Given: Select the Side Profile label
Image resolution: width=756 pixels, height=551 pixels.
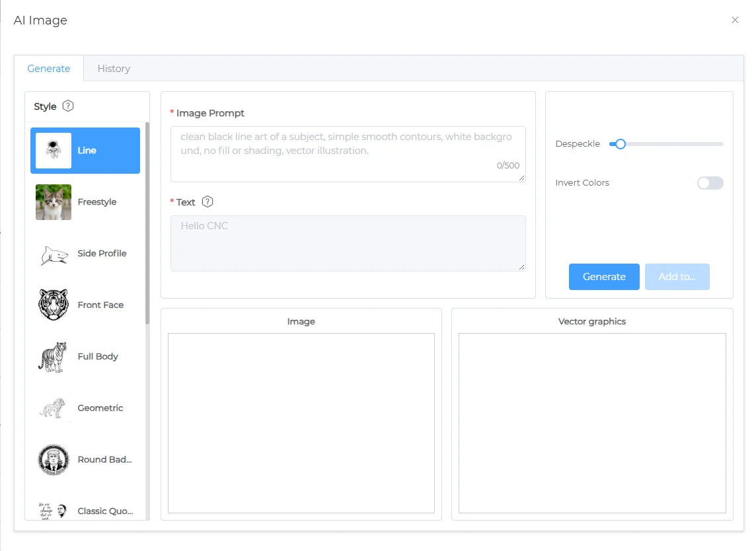Looking at the screenshot, I should coord(102,254).
